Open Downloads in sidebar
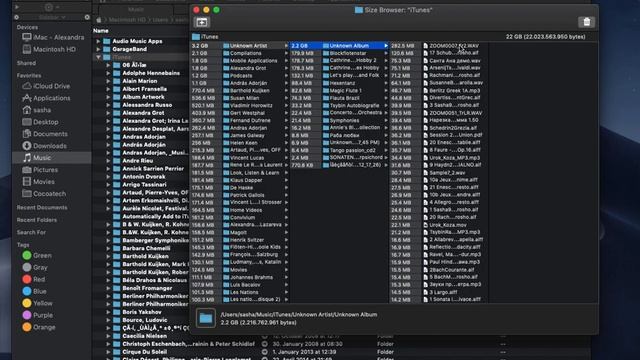This screenshot has width=640, height=360. click(x=44, y=146)
